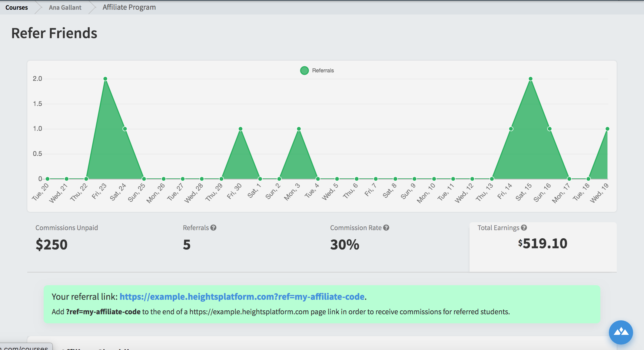Go to Courses breadcrumb
This screenshot has width=644, height=350.
point(16,7)
